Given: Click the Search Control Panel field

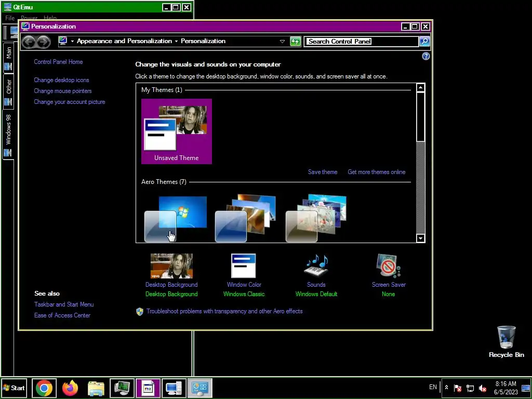Looking at the screenshot, I should tap(362, 42).
